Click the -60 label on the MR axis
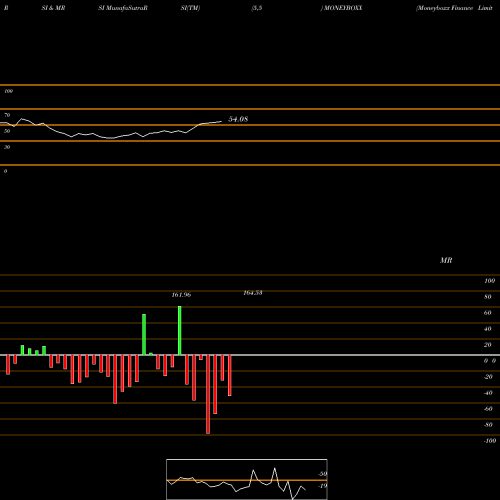Image resolution: width=500 pixels, height=500 pixels. tap(488, 409)
